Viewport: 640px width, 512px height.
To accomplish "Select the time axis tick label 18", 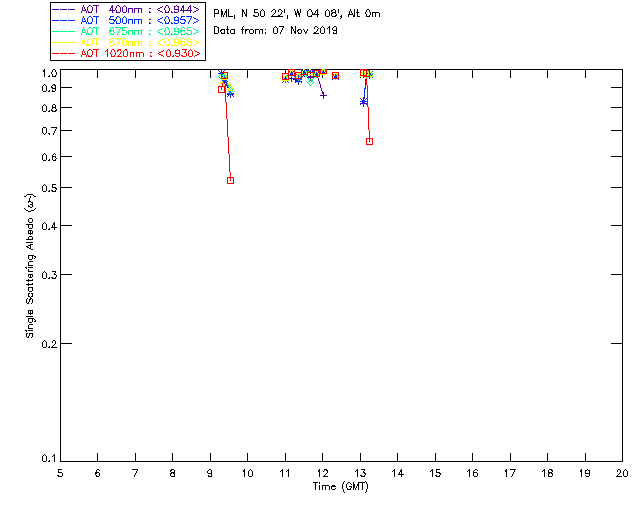I will tap(548, 474).
